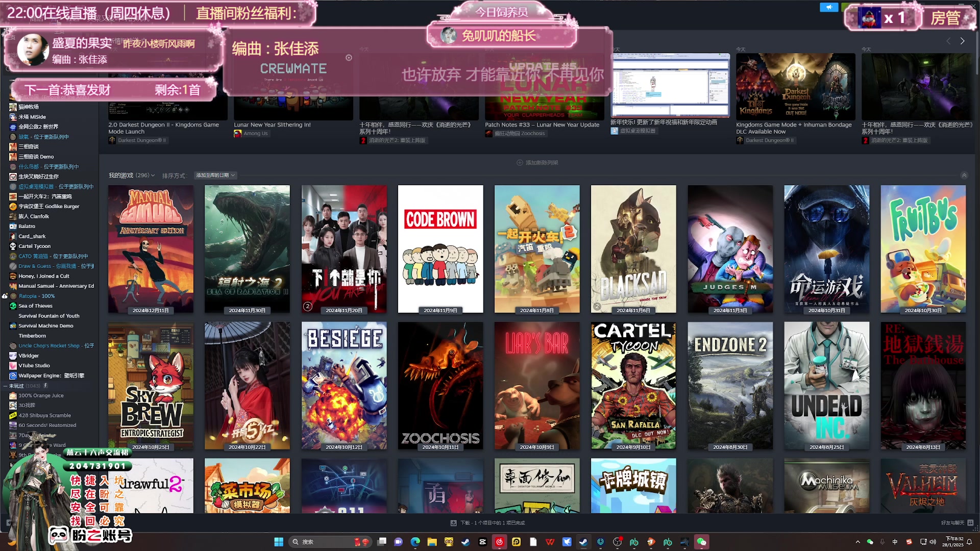Open friends chat icon at bottom right
The image size is (980, 551).
click(970, 523)
